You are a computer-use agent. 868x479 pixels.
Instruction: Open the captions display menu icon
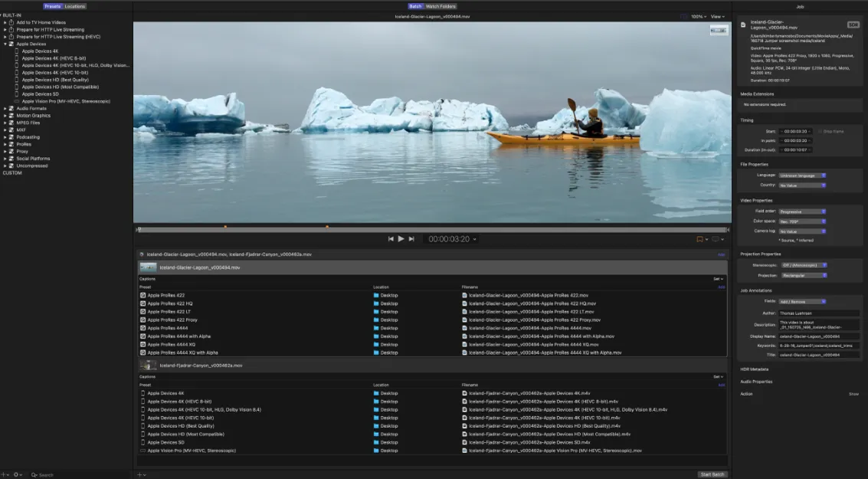(716, 239)
